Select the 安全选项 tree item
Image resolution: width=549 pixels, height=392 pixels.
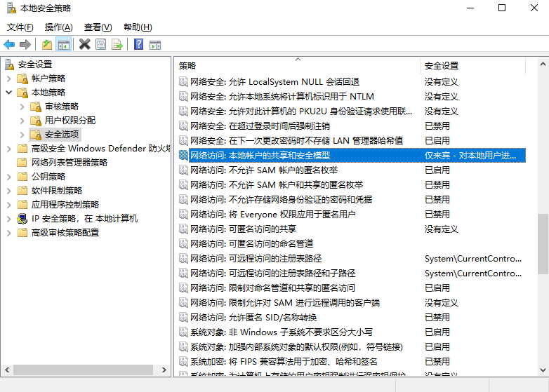(62, 135)
